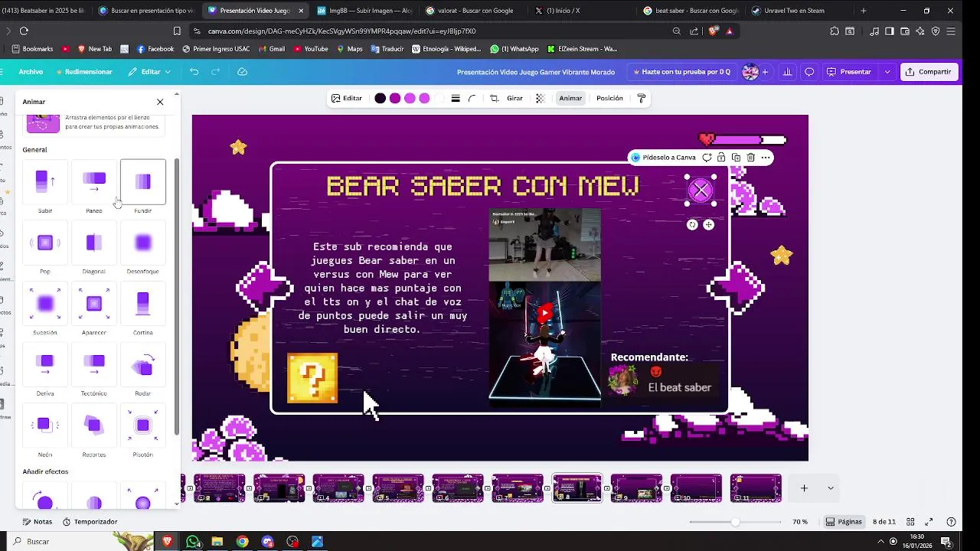Open the Temporizador
The height and width of the screenshot is (551, 980).
pyautogui.click(x=90, y=522)
